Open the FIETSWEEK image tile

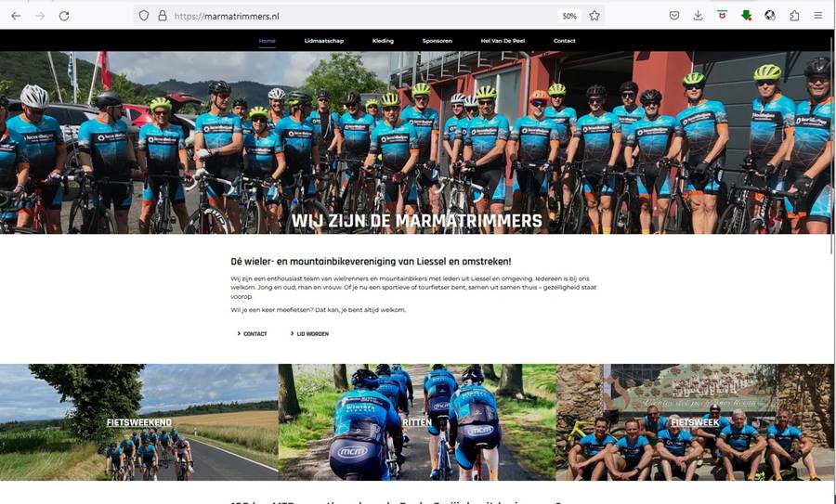pyautogui.click(x=695, y=422)
